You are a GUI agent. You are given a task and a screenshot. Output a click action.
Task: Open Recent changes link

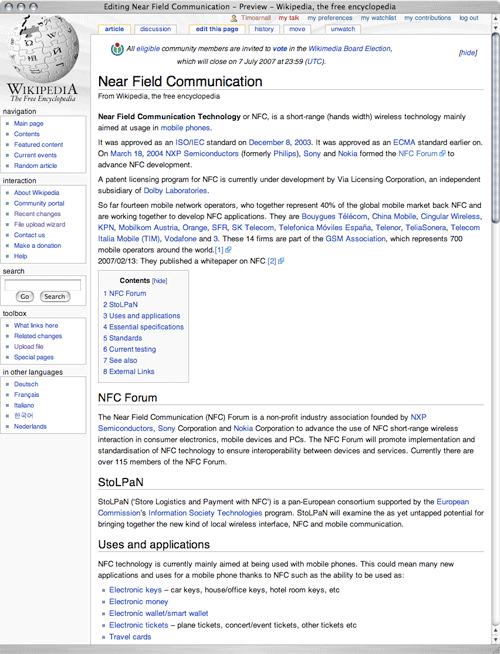37,214
